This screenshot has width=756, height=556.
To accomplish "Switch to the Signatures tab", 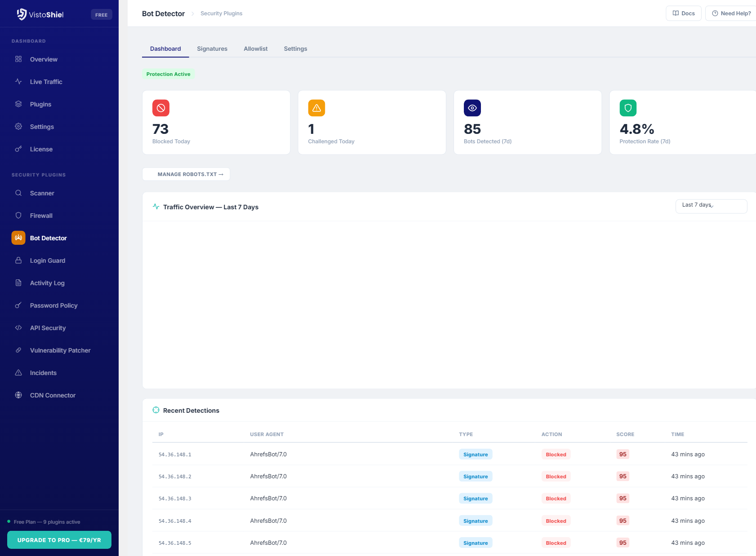I will point(212,49).
